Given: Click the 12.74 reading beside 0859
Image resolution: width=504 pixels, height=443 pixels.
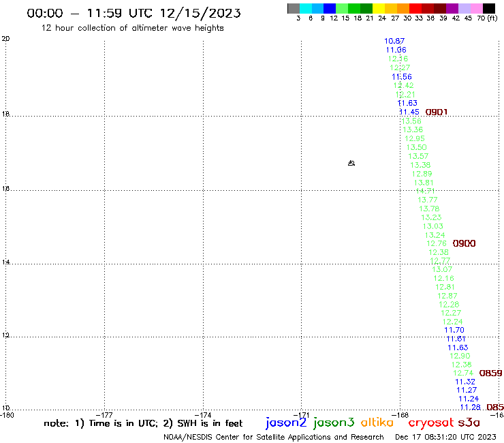Looking at the screenshot, I should coord(463,373).
